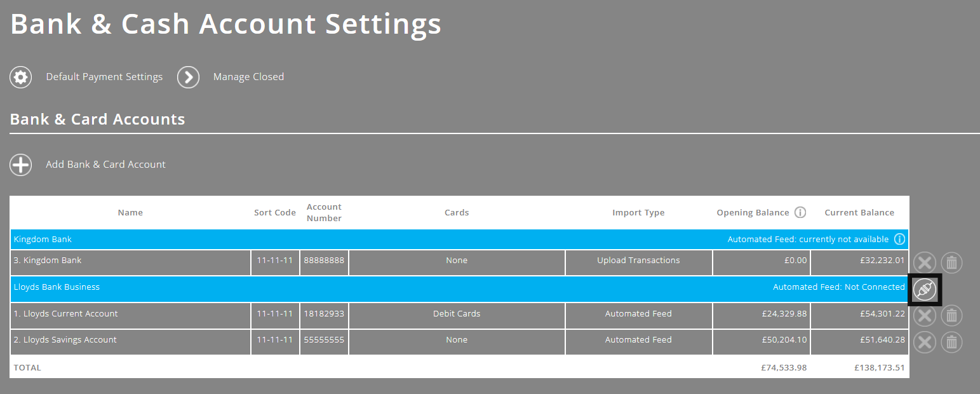Open the Opening Balance info tooltip icon
980x394 pixels.
(800, 212)
